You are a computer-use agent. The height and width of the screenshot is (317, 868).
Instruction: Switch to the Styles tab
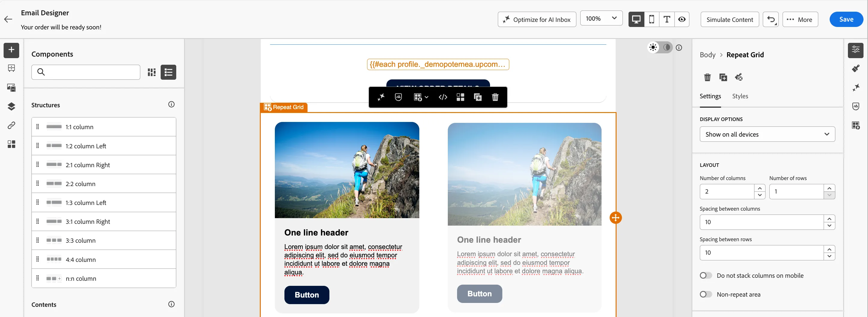740,96
